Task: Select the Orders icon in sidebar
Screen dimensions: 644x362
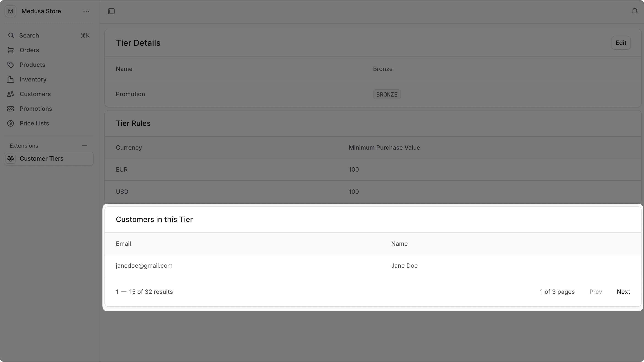Action: (x=11, y=50)
